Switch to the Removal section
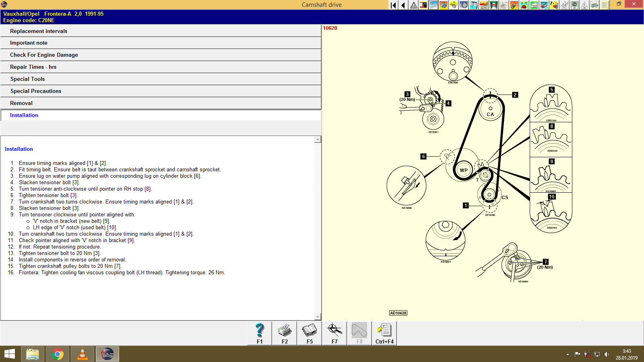644x362 pixels. [x=161, y=103]
